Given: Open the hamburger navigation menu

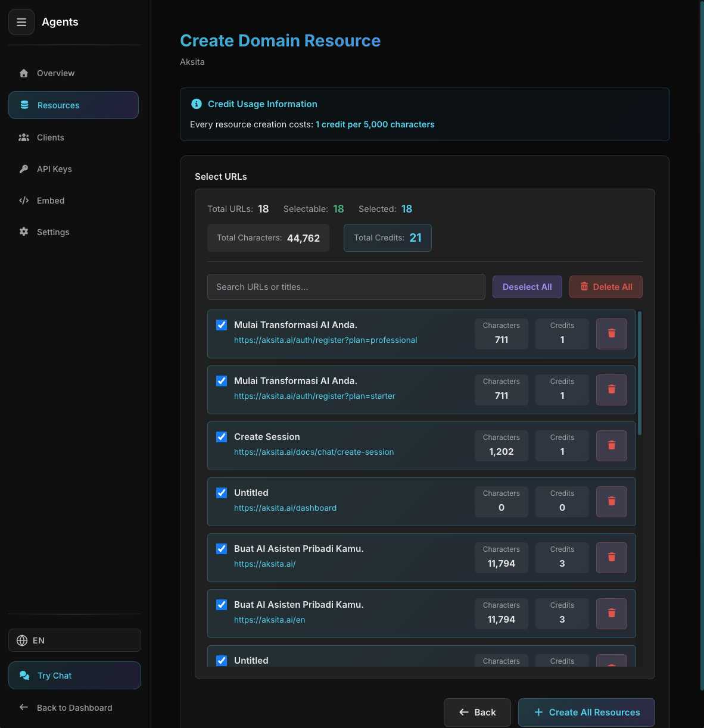Looking at the screenshot, I should (x=21, y=22).
